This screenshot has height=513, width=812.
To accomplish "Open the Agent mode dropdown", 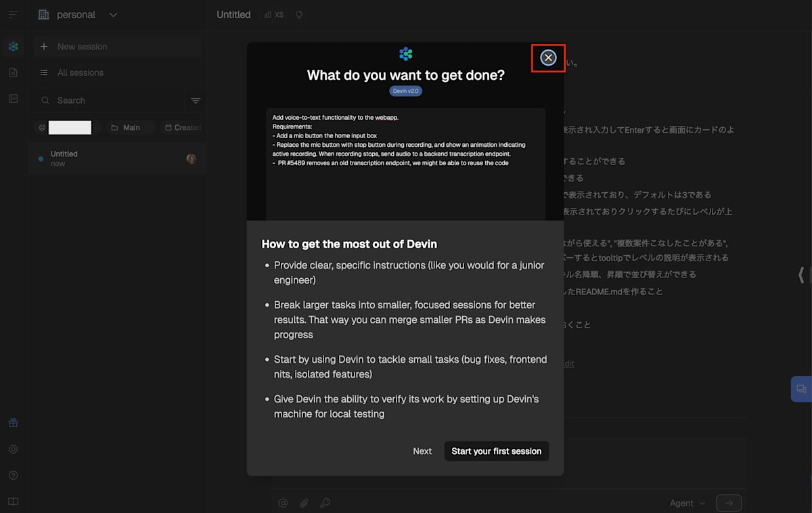I will tap(687, 503).
